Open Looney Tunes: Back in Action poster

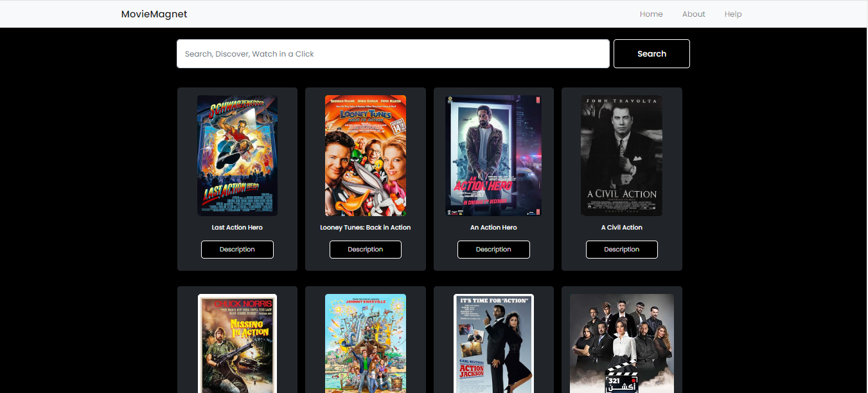click(x=365, y=156)
